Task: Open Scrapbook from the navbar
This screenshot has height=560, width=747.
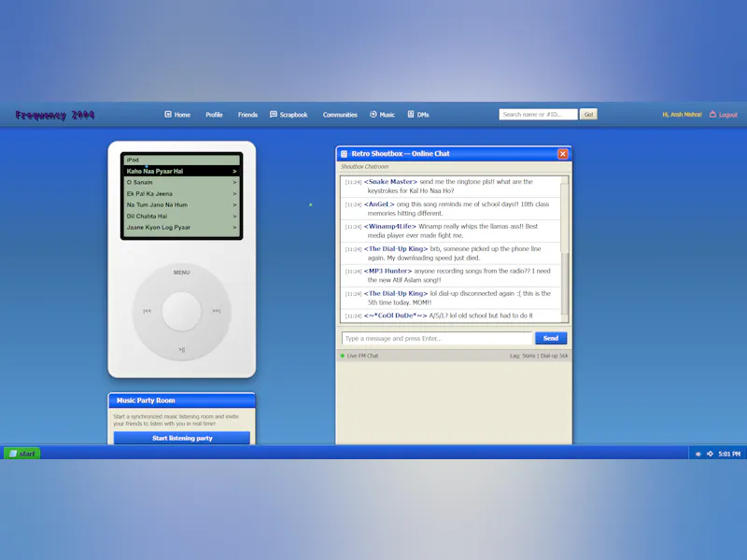Action: 289,115
